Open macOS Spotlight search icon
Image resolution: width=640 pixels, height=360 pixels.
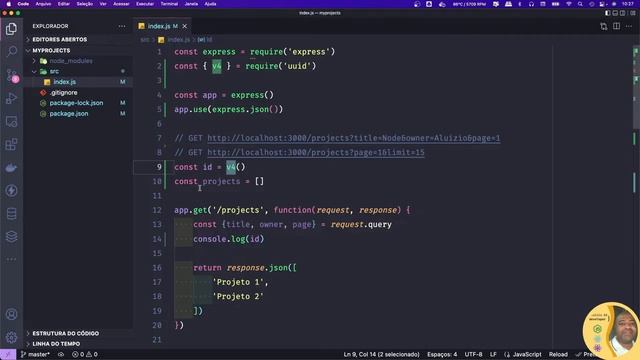pos(580,4)
